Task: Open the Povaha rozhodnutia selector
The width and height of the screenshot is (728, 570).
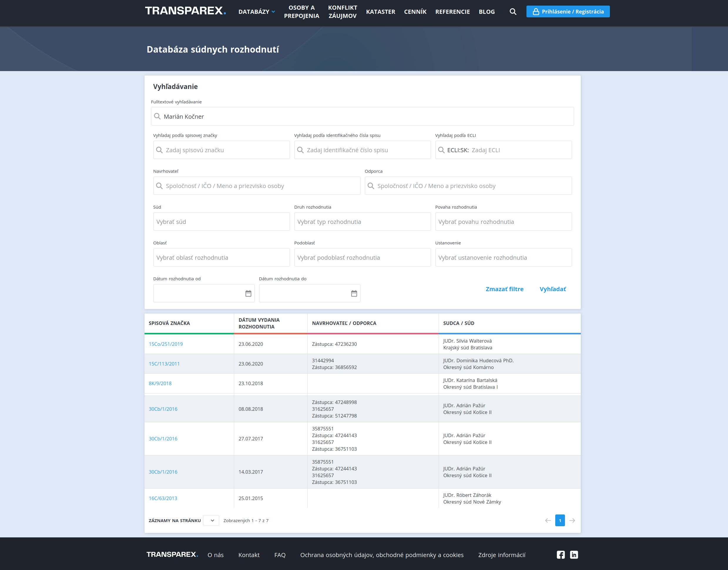Action: pos(503,222)
